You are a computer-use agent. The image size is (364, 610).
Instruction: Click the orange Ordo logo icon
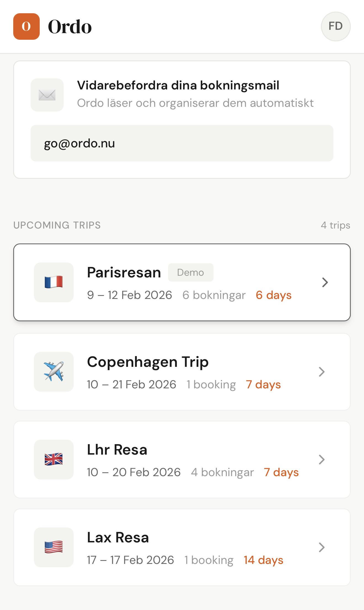tap(26, 26)
